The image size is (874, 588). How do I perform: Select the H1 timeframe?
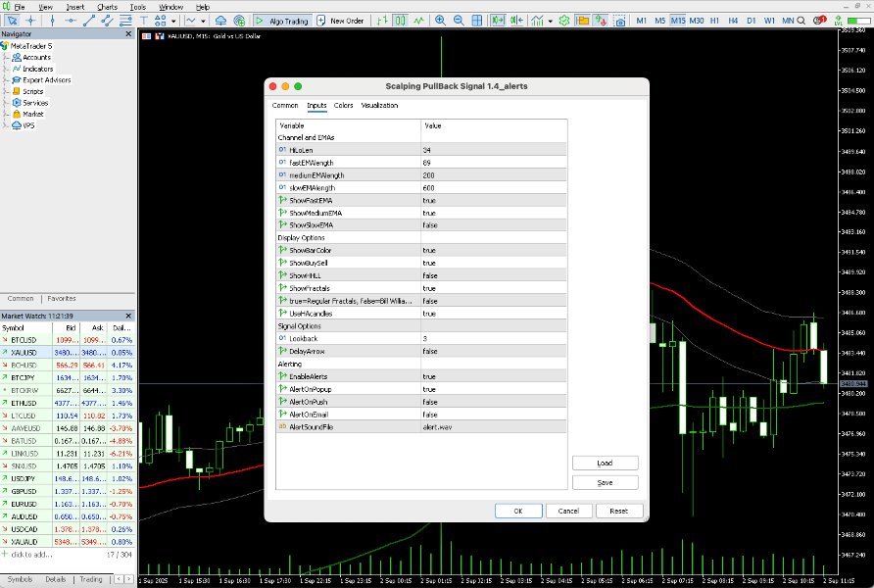[714, 21]
